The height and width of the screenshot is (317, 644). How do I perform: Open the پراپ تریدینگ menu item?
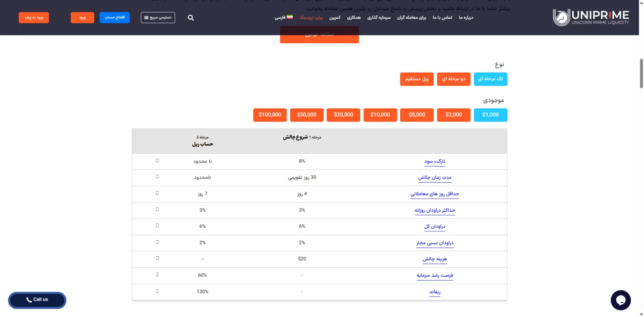311,17
